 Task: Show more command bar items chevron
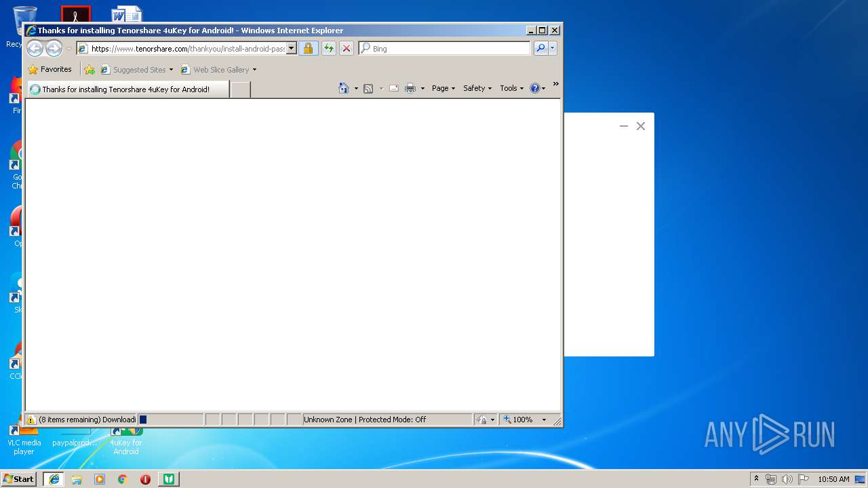[x=556, y=84]
